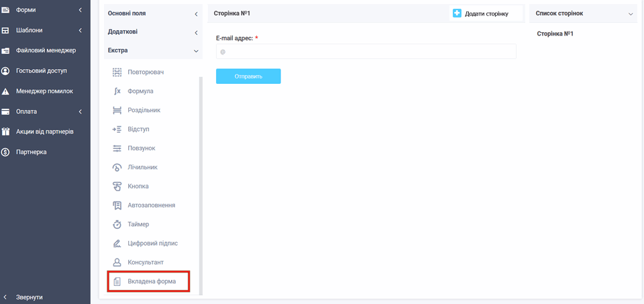Select the Таймер stopwatch icon
The width and height of the screenshot is (644, 304).
(x=117, y=224)
